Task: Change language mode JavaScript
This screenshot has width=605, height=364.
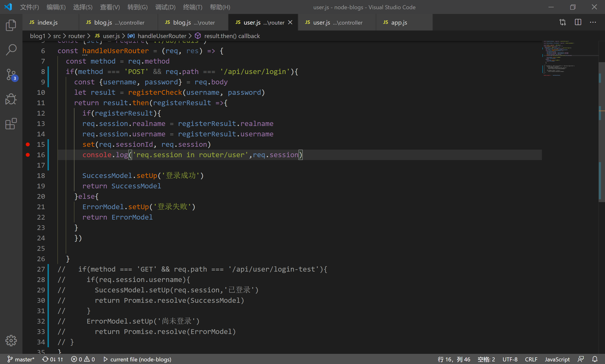Action: click(557, 359)
